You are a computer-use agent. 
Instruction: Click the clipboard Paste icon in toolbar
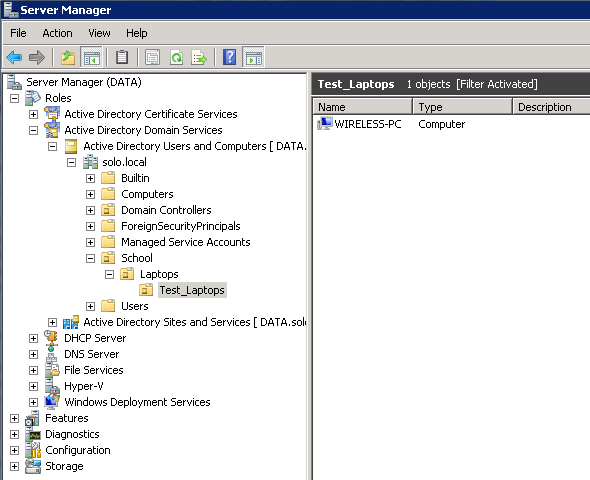click(122, 58)
